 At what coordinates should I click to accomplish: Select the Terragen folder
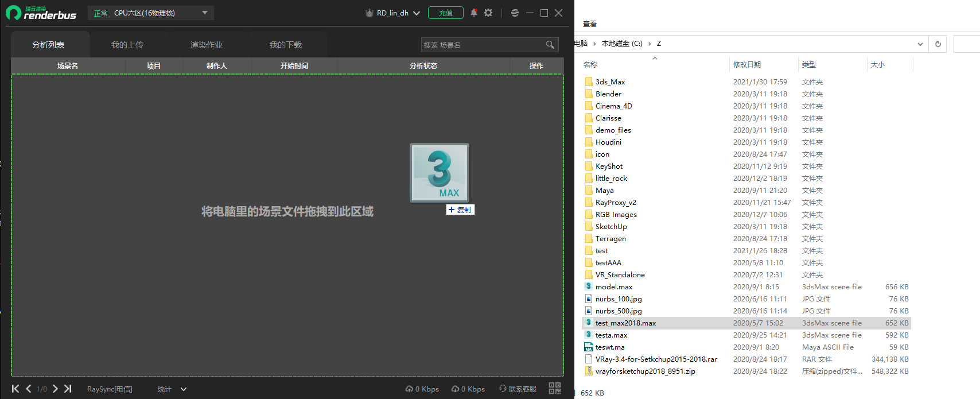[610, 238]
